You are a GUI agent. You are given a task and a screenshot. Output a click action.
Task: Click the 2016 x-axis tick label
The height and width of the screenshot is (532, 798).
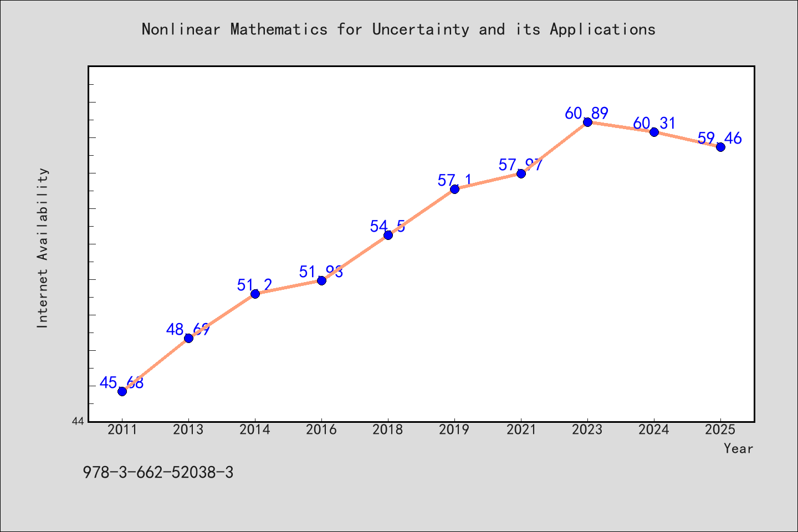(x=321, y=429)
